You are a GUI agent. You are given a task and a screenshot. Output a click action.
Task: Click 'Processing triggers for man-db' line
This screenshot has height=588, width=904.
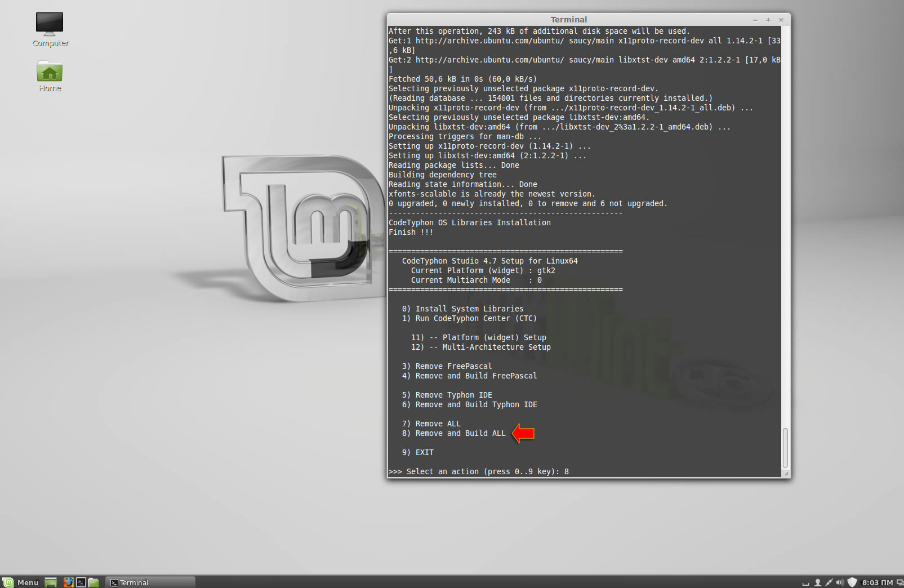pos(465,136)
